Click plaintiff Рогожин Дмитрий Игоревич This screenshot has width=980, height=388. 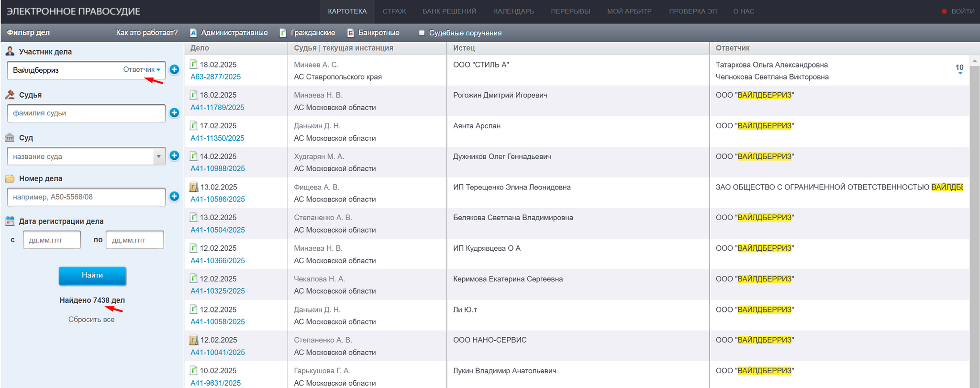coord(500,95)
